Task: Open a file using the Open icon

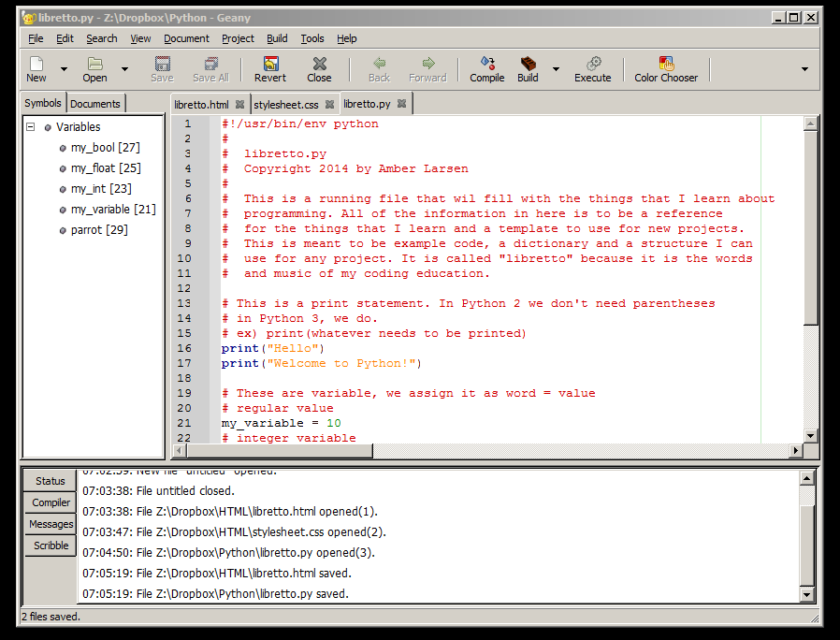Action: coord(94,69)
